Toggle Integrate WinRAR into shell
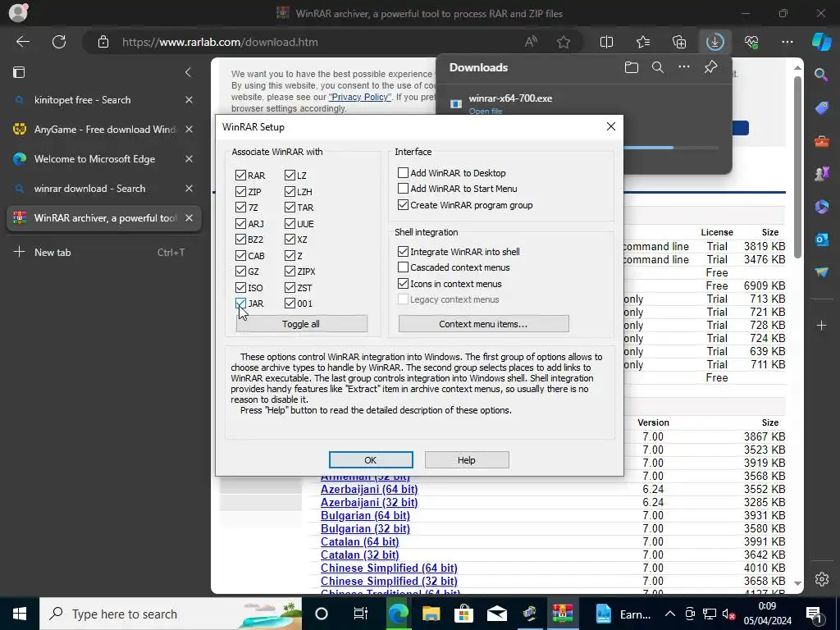The height and width of the screenshot is (630, 840). click(x=403, y=251)
